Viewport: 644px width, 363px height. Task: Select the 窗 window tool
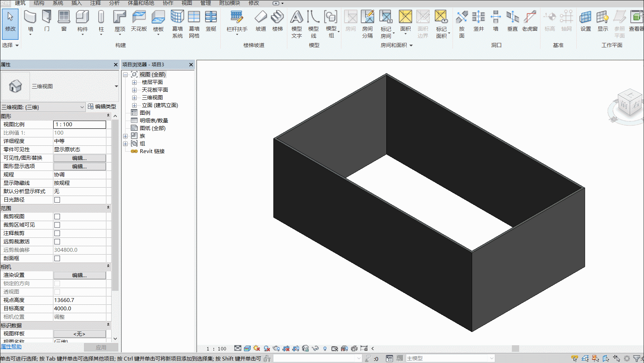[x=64, y=21]
